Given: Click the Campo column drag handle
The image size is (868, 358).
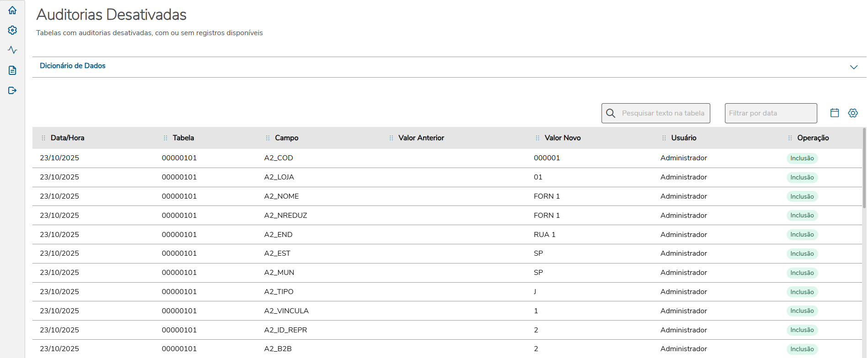Looking at the screenshot, I should click(x=268, y=138).
